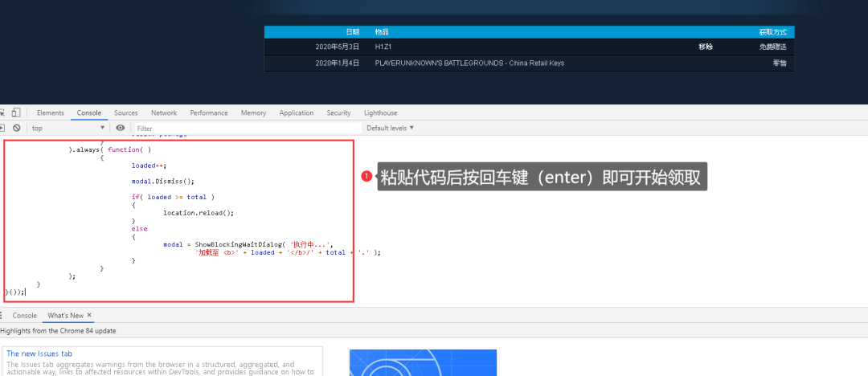Image resolution: width=868 pixels, height=376 pixels.
Task: Open the Application tab
Action: click(x=297, y=113)
